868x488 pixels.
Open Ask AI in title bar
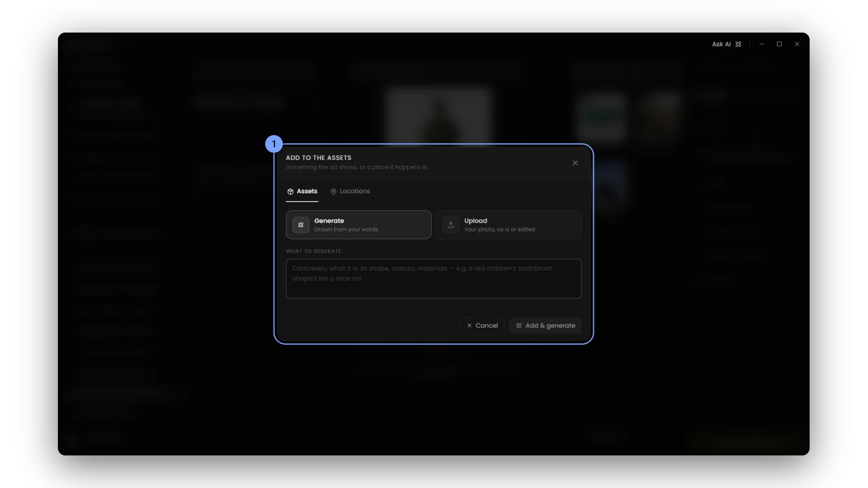point(726,44)
